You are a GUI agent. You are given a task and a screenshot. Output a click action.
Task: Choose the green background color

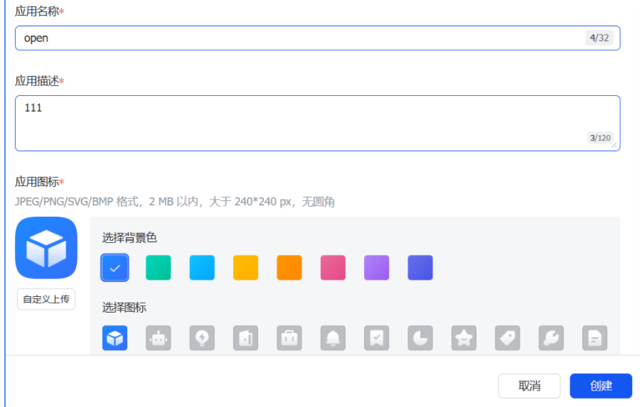coord(158,267)
